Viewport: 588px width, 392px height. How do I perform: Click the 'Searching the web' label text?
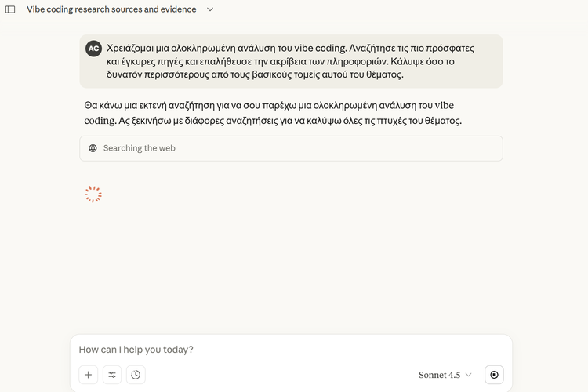[x=139, y=148]
